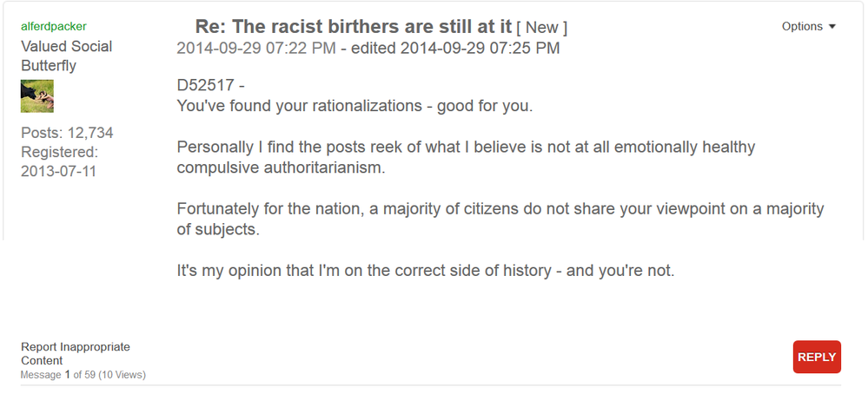Click the [ New ] tag

click(x=542, y=28)
